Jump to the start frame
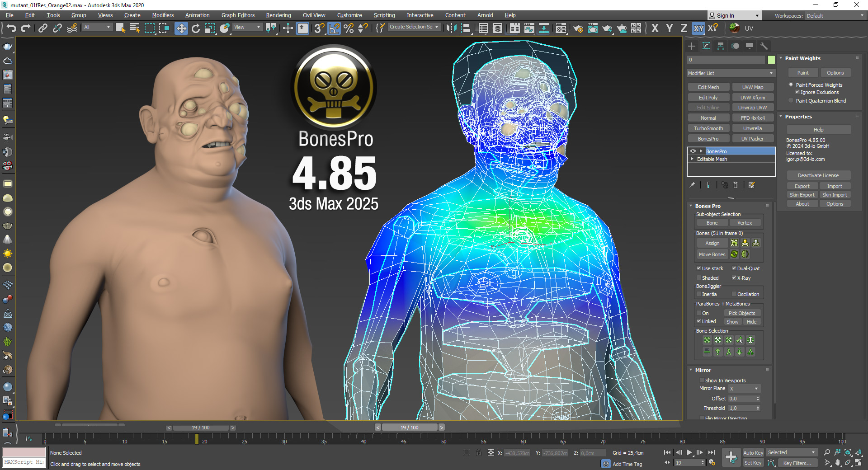Image resolution: width=868 pixels, height=470 pixels. pyautogui.click(x=667, y=452)
